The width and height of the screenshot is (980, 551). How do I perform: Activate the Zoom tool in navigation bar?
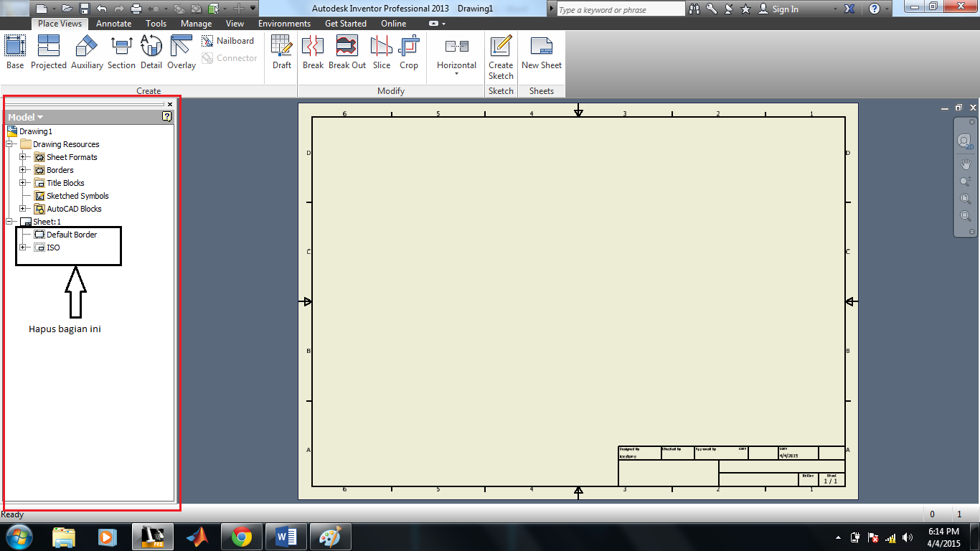pos(966,182)
